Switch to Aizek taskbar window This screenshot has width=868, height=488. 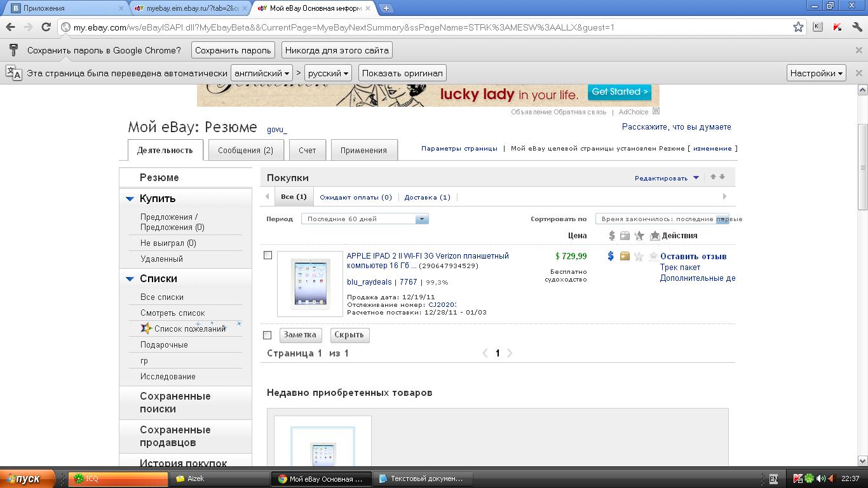point(219,478)
